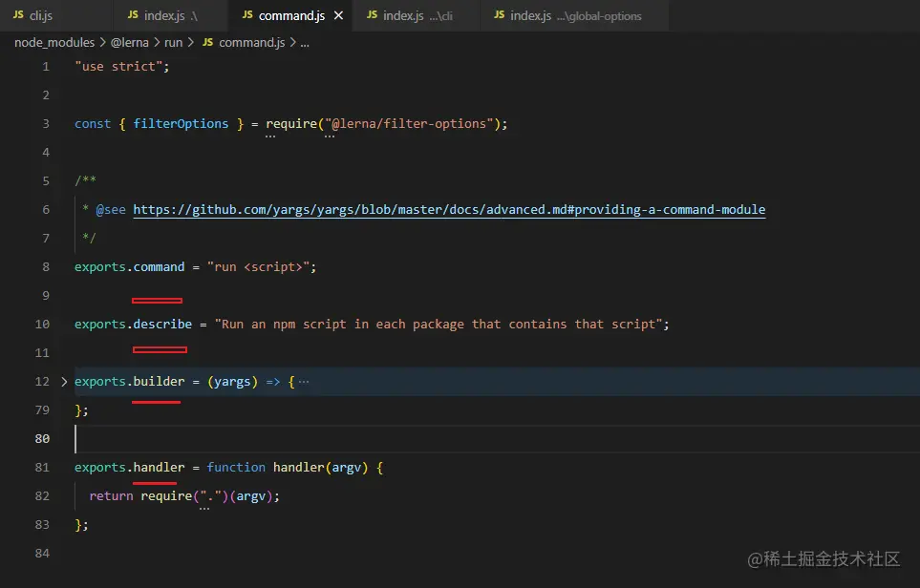Click the const keyword on line 3
This screenshot has height=588, width=920.
click(93, 124)
